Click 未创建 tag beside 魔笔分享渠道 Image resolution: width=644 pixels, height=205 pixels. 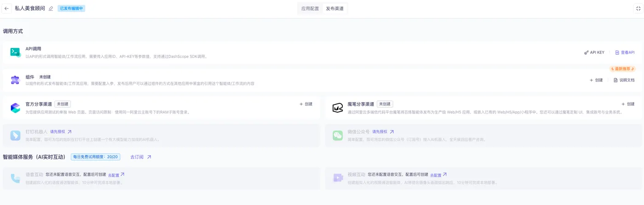point(385,104)
